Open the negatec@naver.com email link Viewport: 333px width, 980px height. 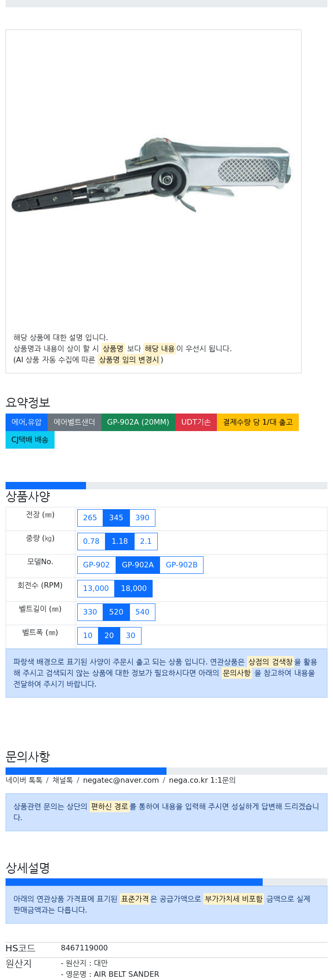(x=121, y=780)
